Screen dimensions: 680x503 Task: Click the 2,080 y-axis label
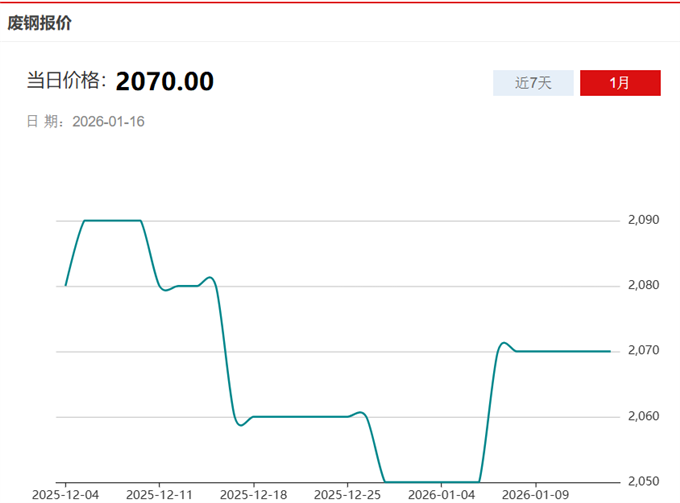pos(645,286)
